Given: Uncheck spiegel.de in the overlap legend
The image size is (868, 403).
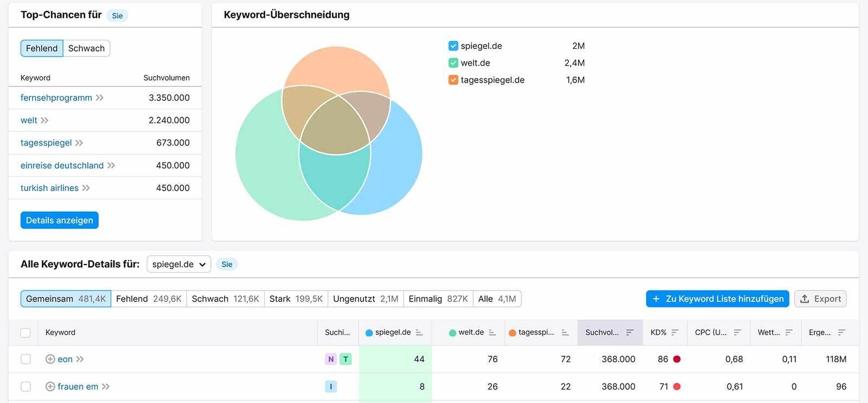Looking at the screenshot, I should (454, 46).
